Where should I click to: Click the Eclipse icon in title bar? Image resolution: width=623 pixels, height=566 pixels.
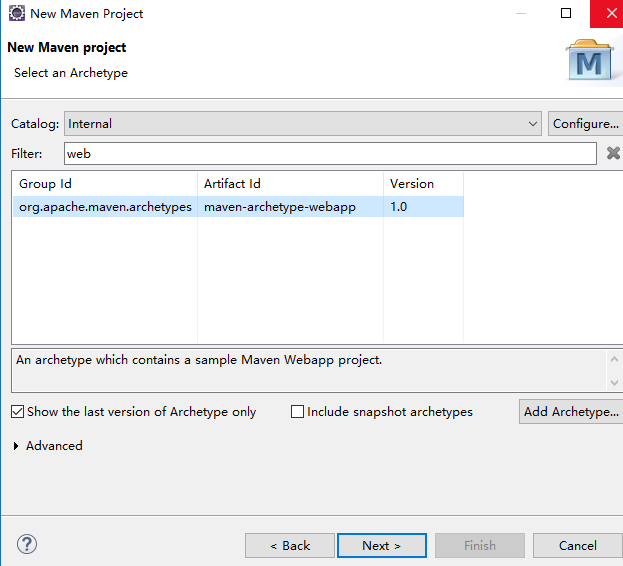16,14
